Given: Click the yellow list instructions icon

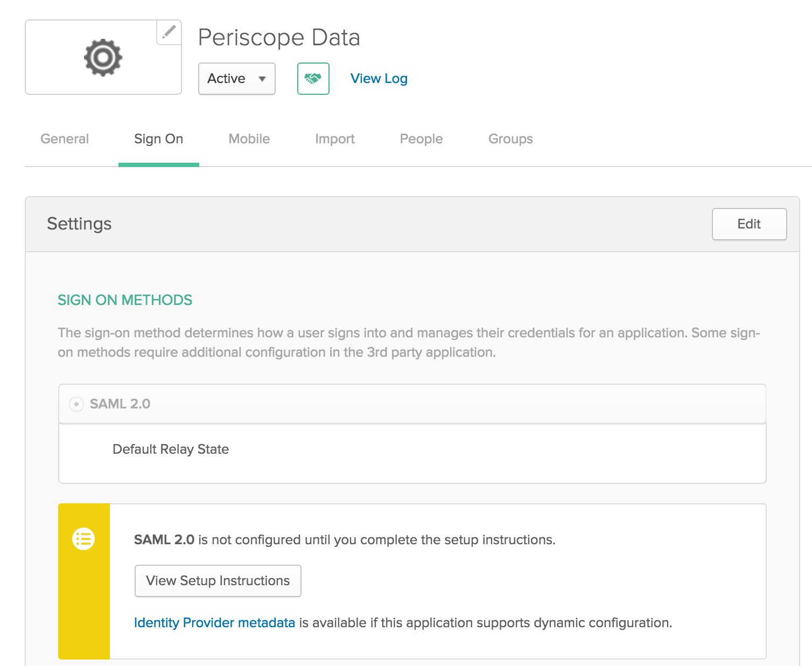Looking at the screenshot, I should point(83,539).
